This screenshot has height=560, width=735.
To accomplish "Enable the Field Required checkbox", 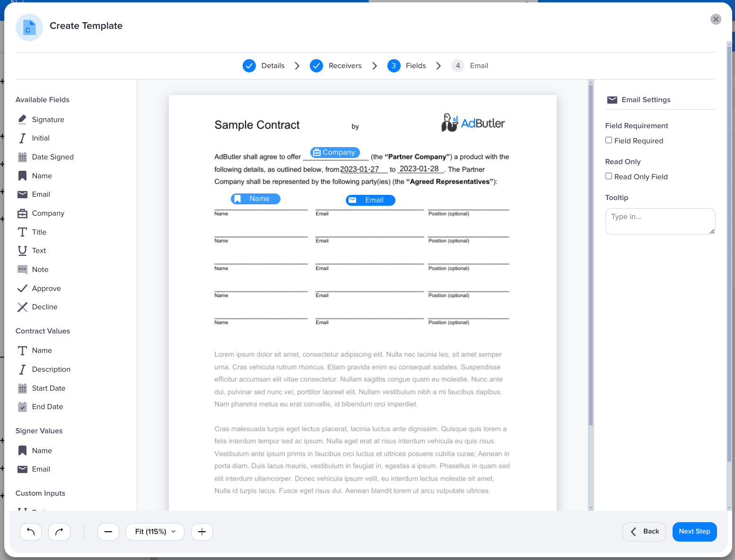I will pyautogui.click(x=609, y=140).
